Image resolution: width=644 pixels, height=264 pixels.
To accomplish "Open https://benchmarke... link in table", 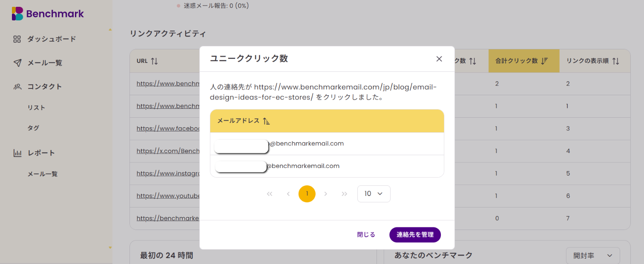I will [x=168, y=219].
